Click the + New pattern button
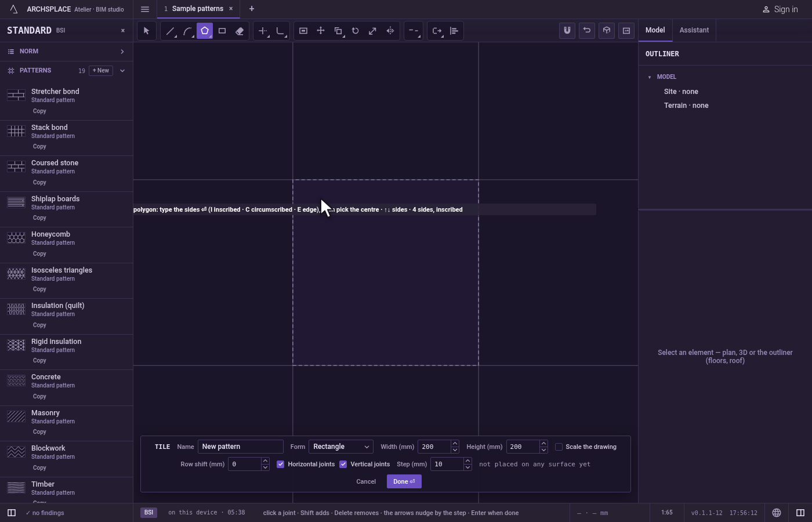This screenshot has width=812, height=522. pyautogui.click(x=101, y=71)
